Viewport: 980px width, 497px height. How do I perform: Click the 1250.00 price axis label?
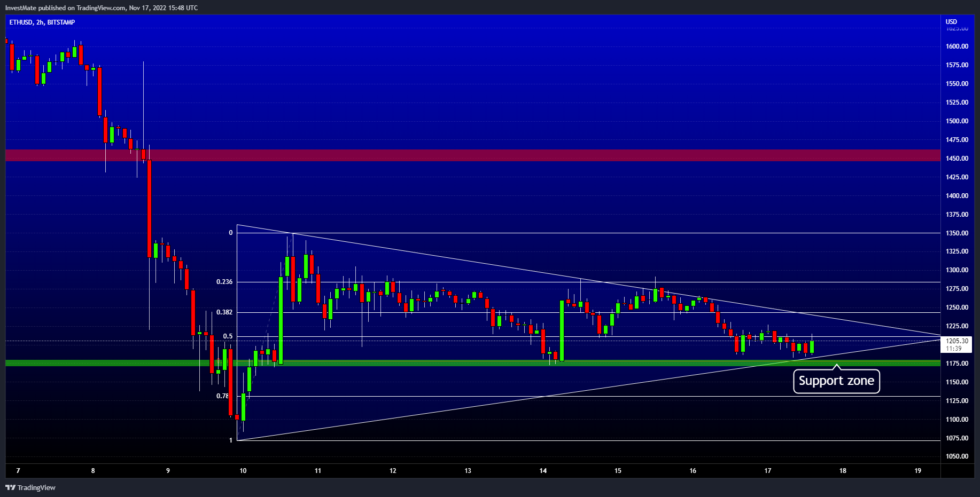click(956, 307)
